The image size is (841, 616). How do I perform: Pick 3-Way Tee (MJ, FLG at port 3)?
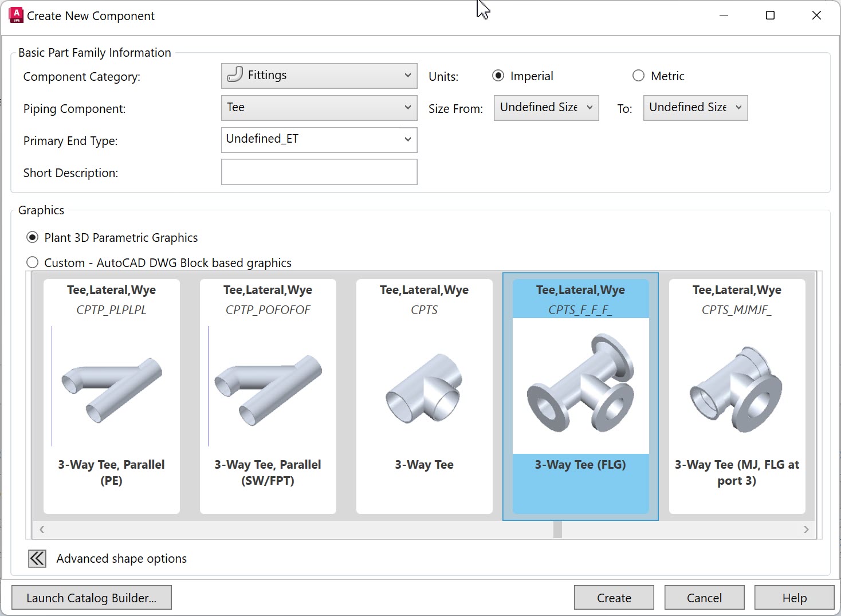737,397
